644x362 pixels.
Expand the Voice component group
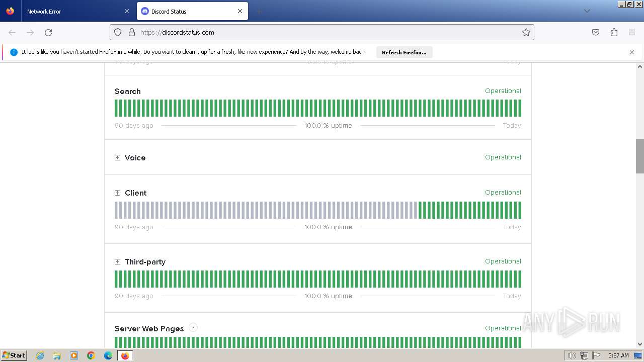pos(117,157)
